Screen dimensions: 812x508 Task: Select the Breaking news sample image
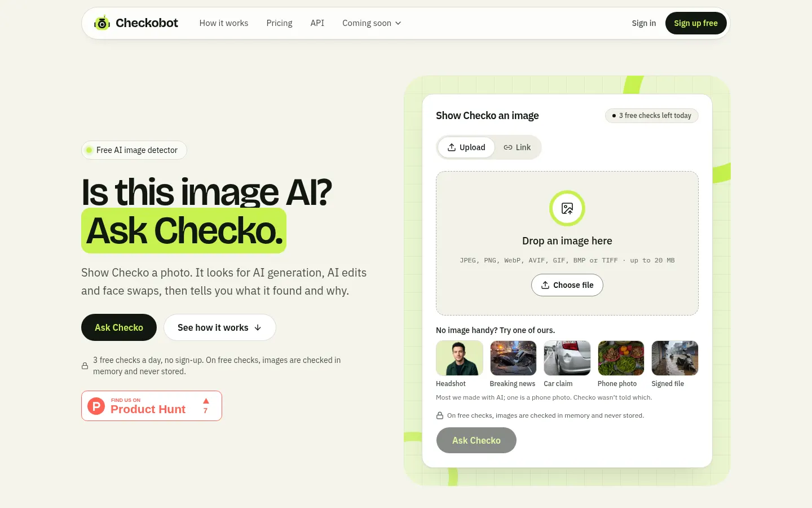click(x=513, y=358)
